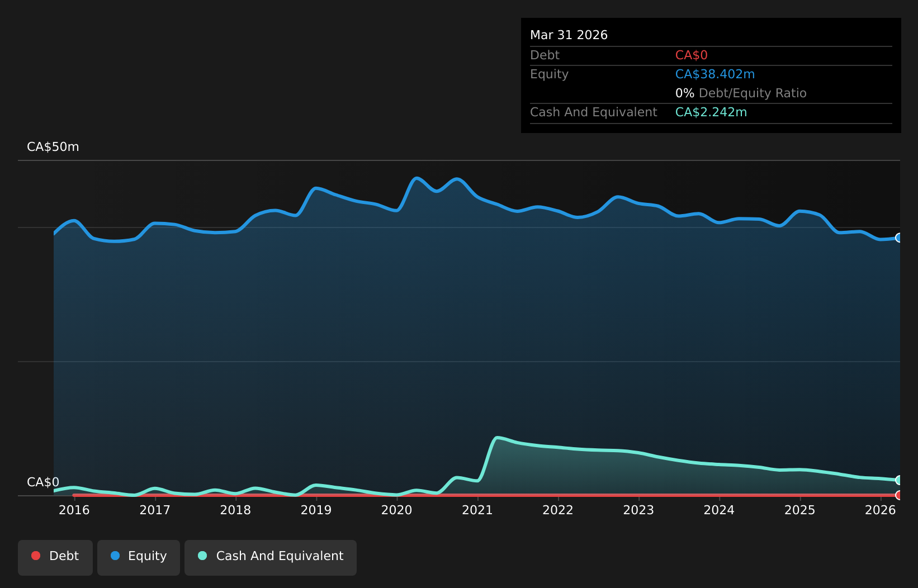Click the 2021 x-axis label
The width and height of the screenshot is (918, 588).
point(477,510)
